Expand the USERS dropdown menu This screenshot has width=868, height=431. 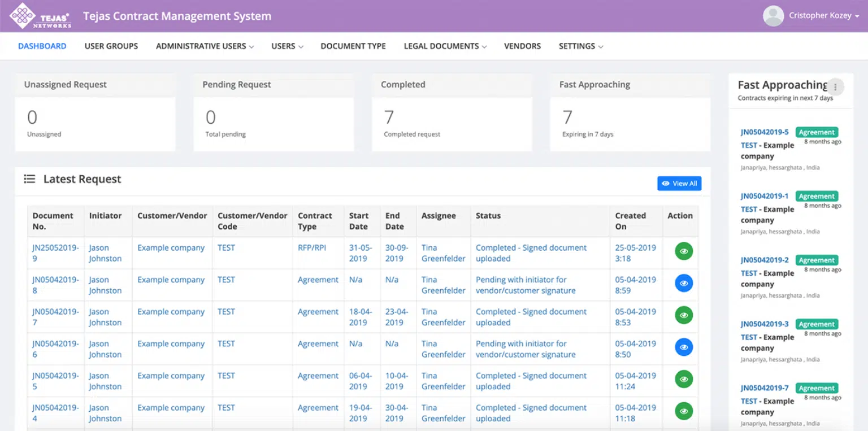pyautogui.click(x=287, y=46)
